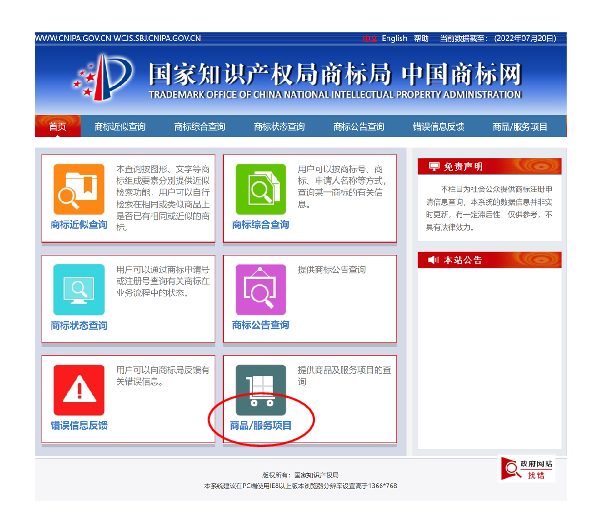Click the WWW.CNIPA.GOV.CN address text
Image resolution: width=607 pixels, height=531 pixels.
pyautogui.click(x=74, y=38)
